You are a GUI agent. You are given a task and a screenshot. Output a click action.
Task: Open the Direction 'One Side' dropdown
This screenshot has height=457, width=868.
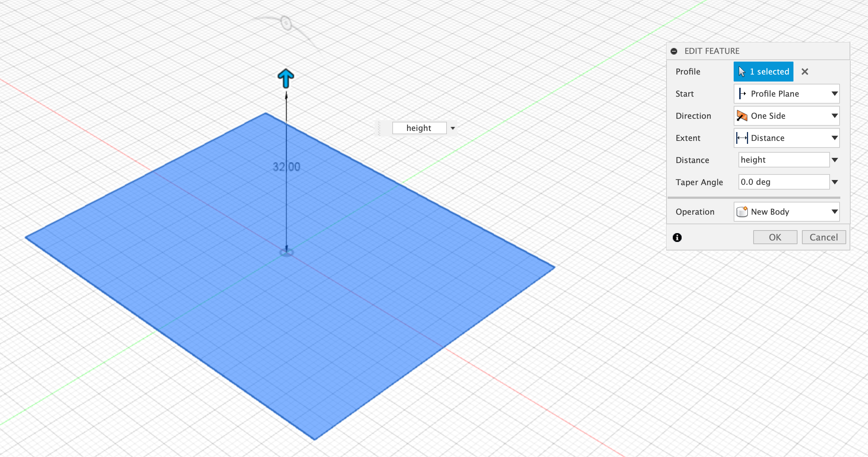[786, 116]
